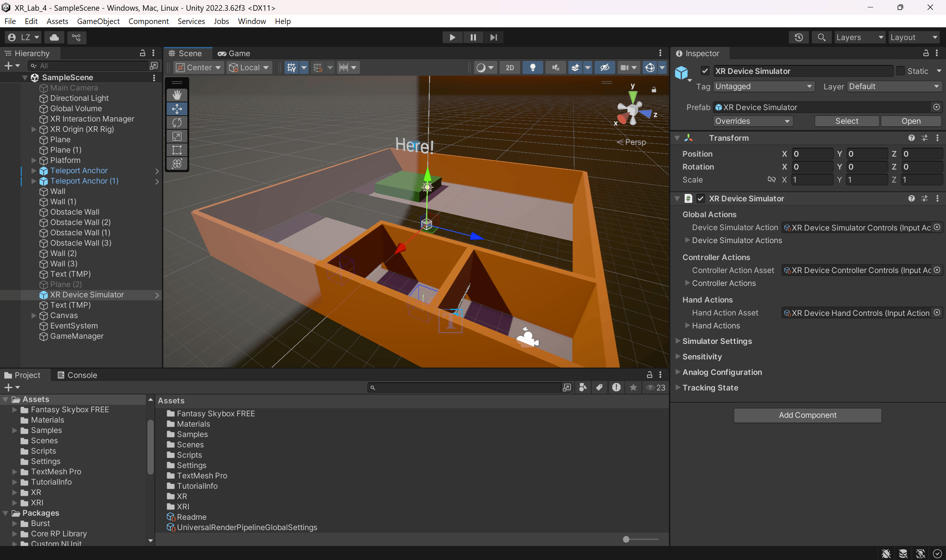Image resolution: width=946 pixels, height=560 pixels.
Task: Toggle 2D scene view mode
Action: [x=510, y=68]
